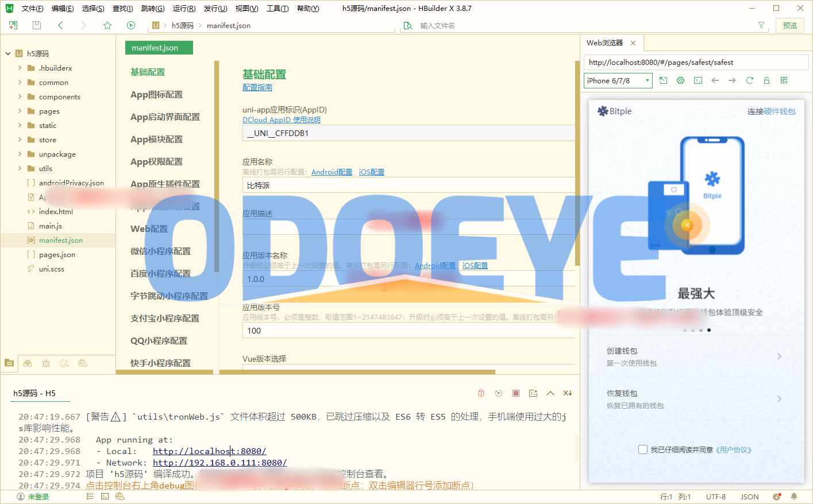Click the browser URL address field
813x504 pixels.
click(x=696, y=62)
